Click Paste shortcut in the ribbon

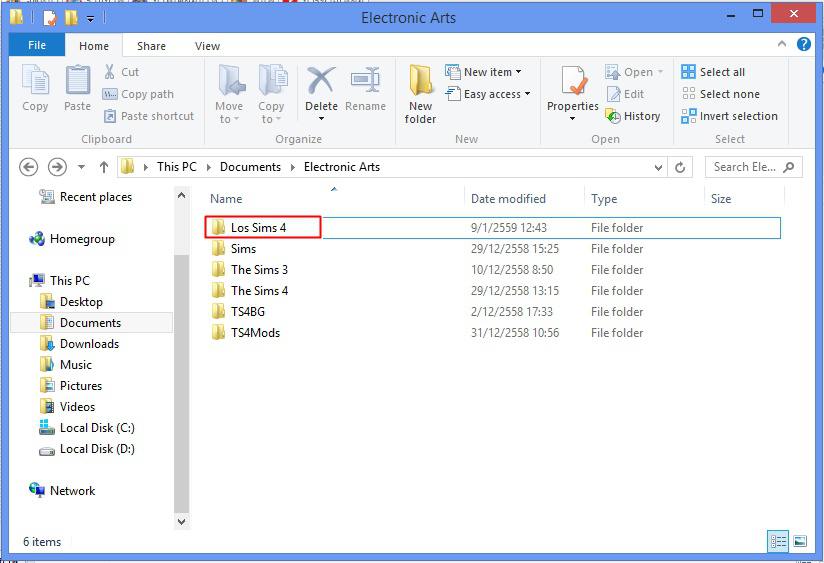coord(149,116)
